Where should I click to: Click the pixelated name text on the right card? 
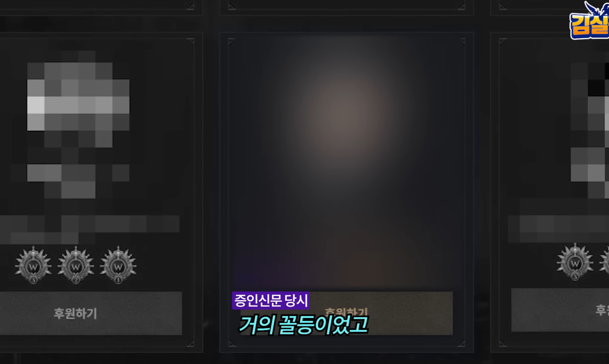[x=558, y=229]
